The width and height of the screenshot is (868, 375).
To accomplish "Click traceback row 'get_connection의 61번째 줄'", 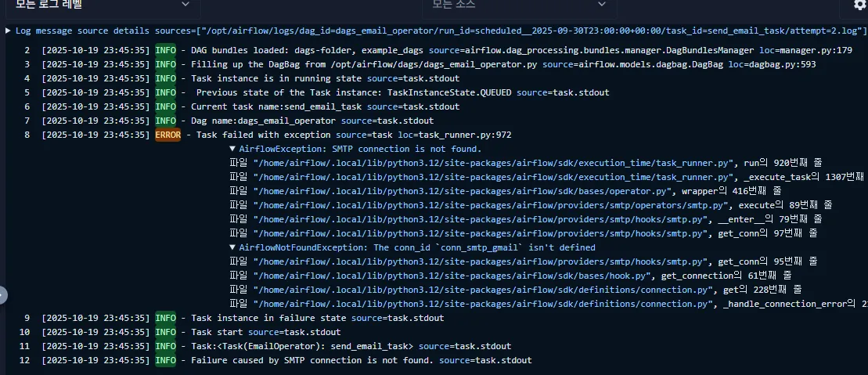I will click(x=510, y=276).
